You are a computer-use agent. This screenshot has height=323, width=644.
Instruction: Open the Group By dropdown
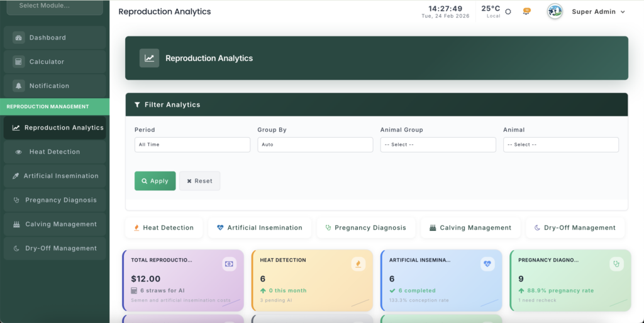[x=315, y=145]
